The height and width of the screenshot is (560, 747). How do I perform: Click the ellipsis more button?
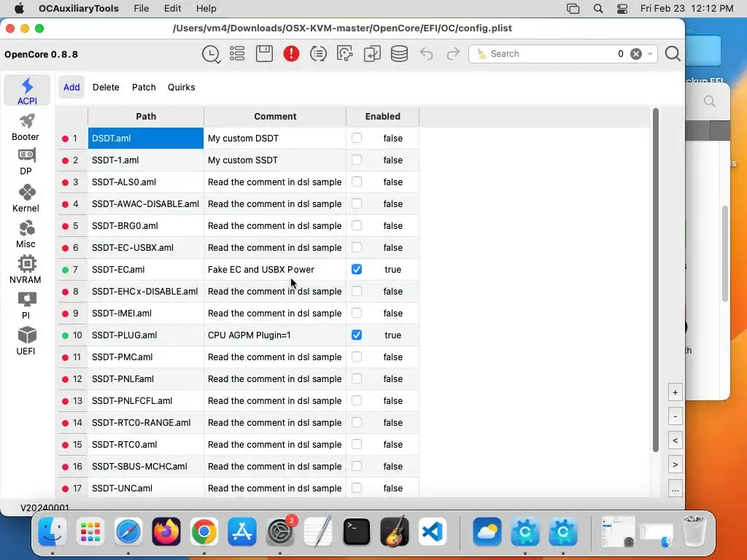(x=675, y=489)
